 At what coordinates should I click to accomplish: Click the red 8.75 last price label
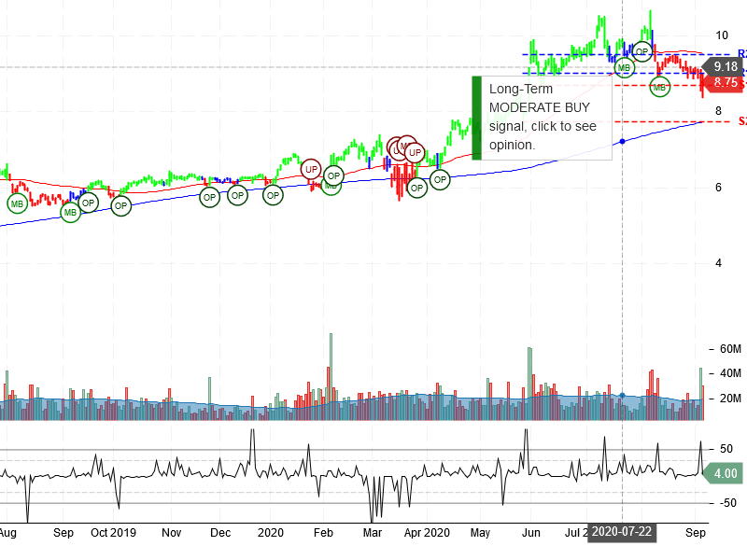(726, 82)
